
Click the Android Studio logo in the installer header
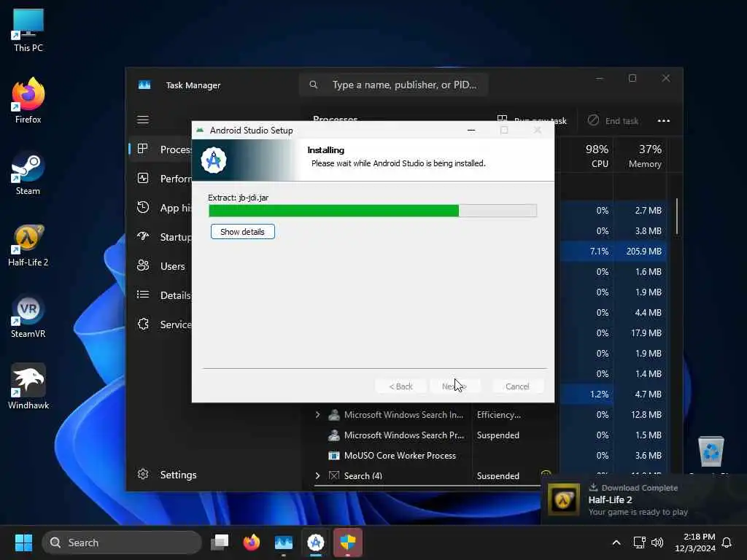[x=214, y=160]
